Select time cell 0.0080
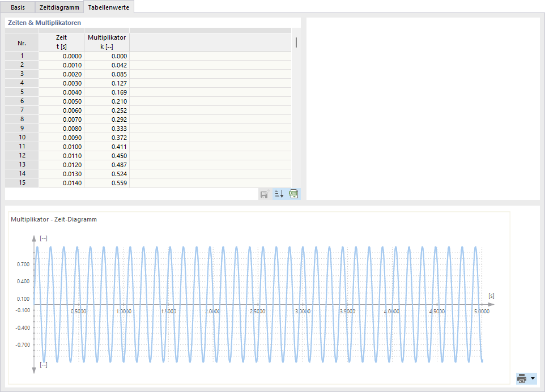545x392 pixels. click(62, 128)
